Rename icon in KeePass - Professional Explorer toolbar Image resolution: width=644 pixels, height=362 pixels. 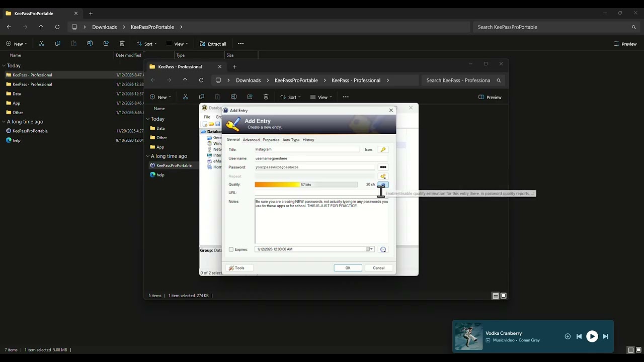[x=233, y=97]
